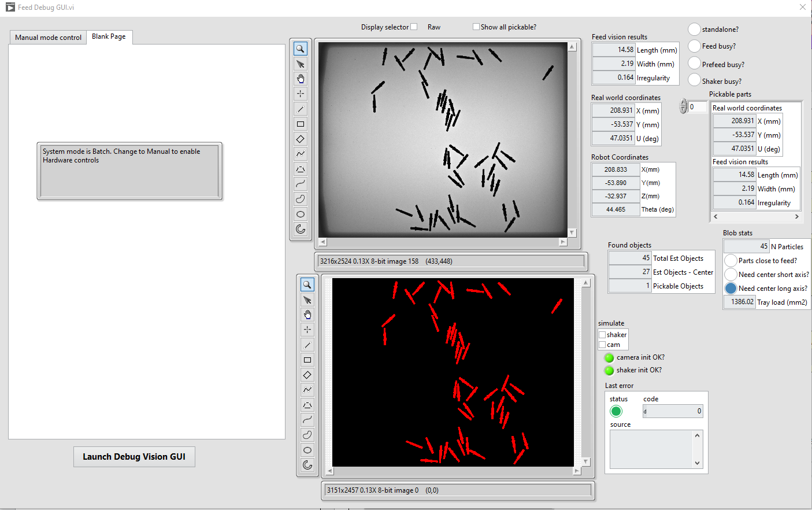
Task: Pick the rectangle ROI tool in upper toolbar
Action: [301, 124]
